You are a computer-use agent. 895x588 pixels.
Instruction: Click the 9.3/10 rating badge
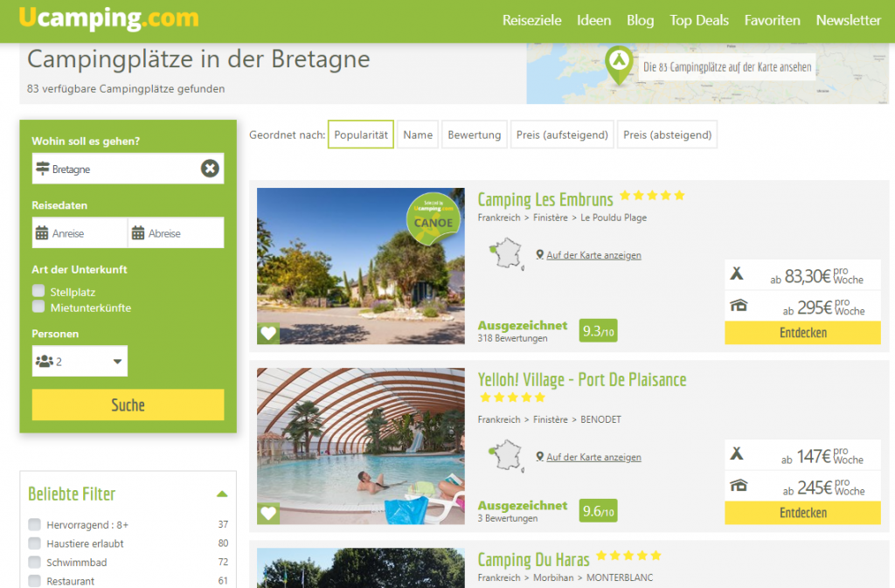(598, 331)
